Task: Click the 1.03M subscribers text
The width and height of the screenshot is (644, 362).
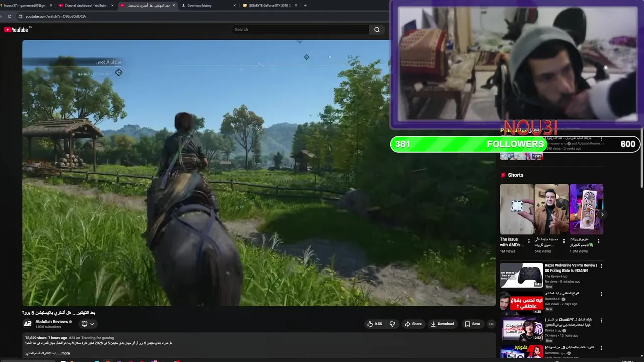Action: [x=48, y=327]
